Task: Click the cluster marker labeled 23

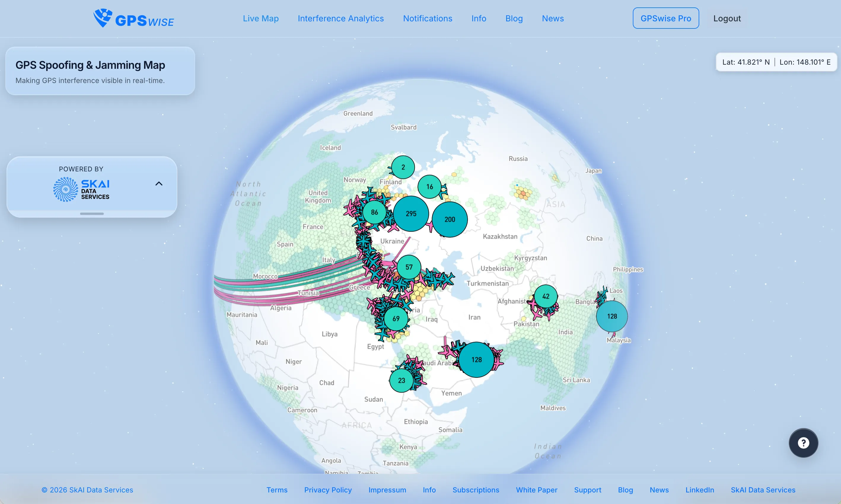Action: (402, 380)
